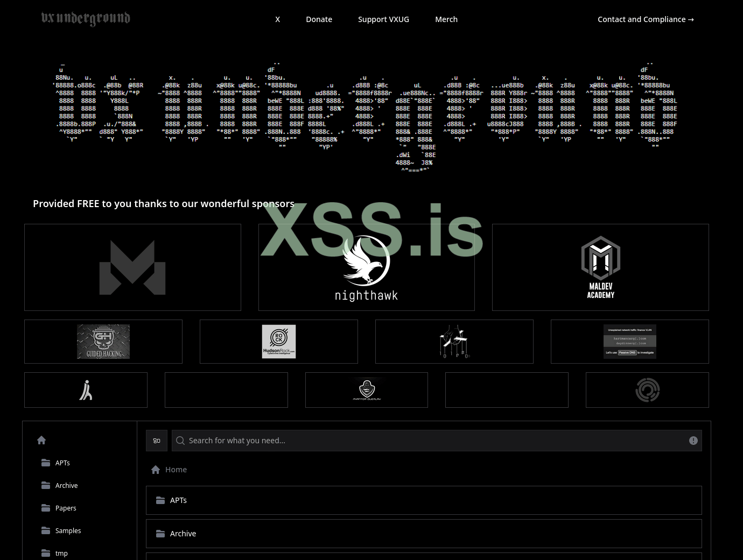This screenshot has width=743, height=560.
Task: Open tmp folder in the sidebar
Action: 55,553
